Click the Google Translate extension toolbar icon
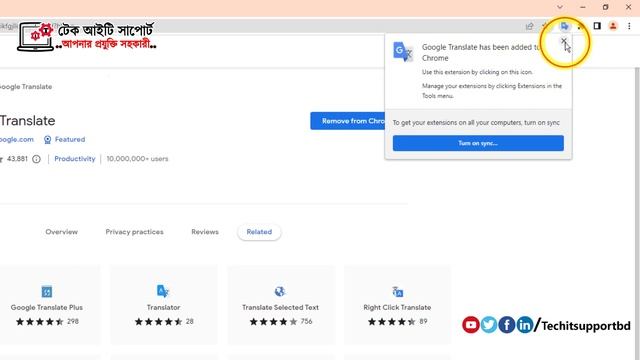The height and width of the screenshot is (360, 640). (564, 26)
